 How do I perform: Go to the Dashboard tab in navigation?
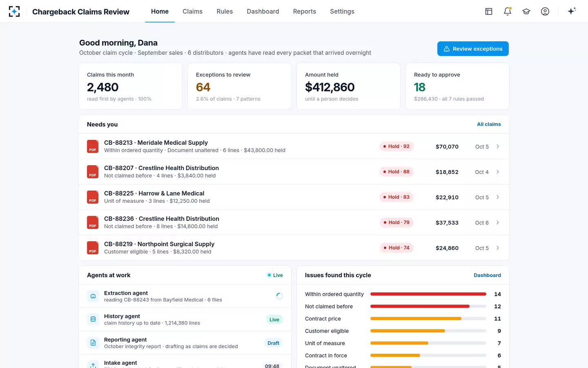coord(263,11)
